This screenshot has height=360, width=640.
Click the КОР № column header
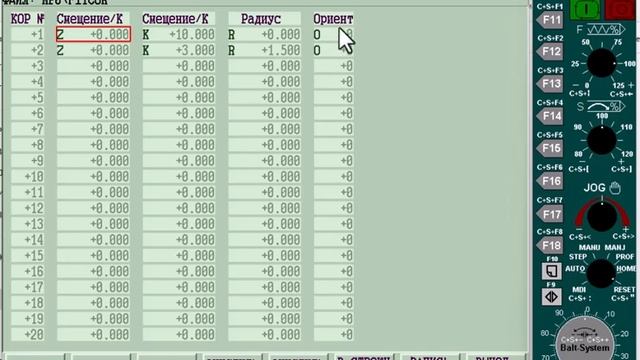pos(27,19)
